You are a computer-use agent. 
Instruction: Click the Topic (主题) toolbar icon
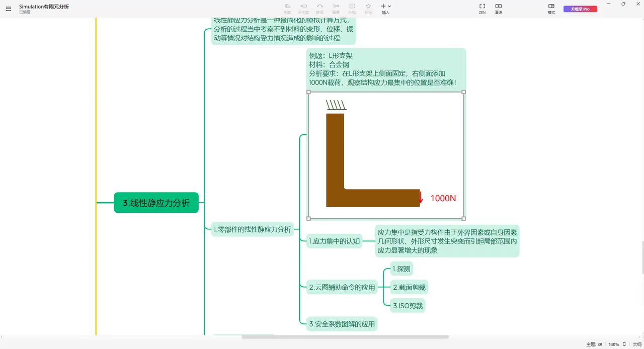[287, 8]
